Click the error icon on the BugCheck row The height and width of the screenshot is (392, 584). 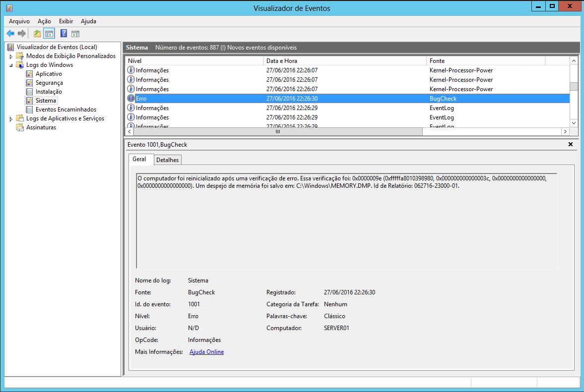pos(131,99)
